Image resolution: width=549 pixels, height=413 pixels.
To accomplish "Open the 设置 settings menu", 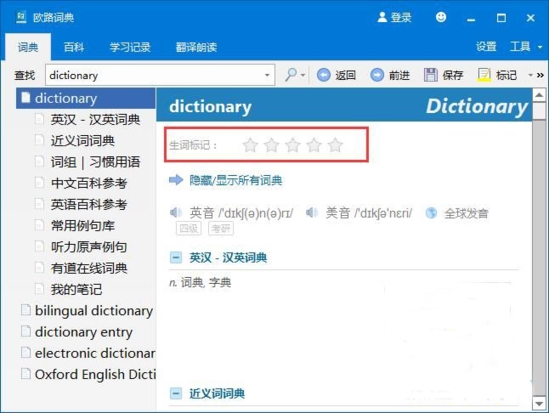I will [486, 46].
